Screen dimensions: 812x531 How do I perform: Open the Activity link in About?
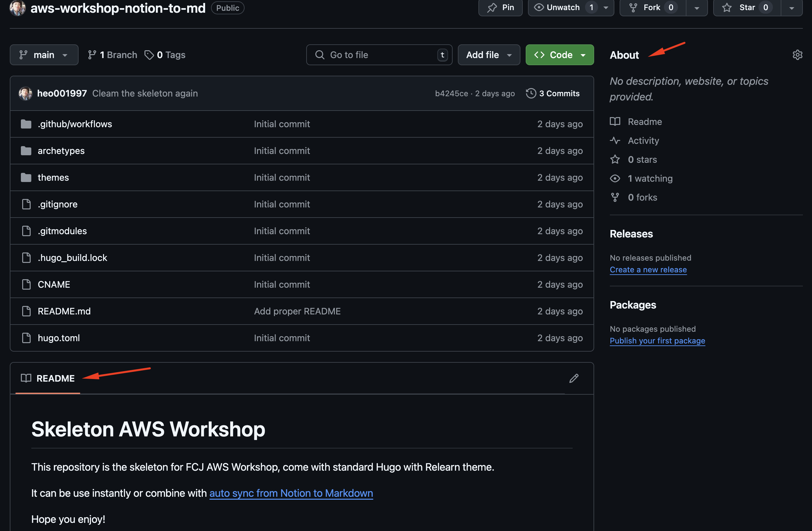click(x=643, y=141)
